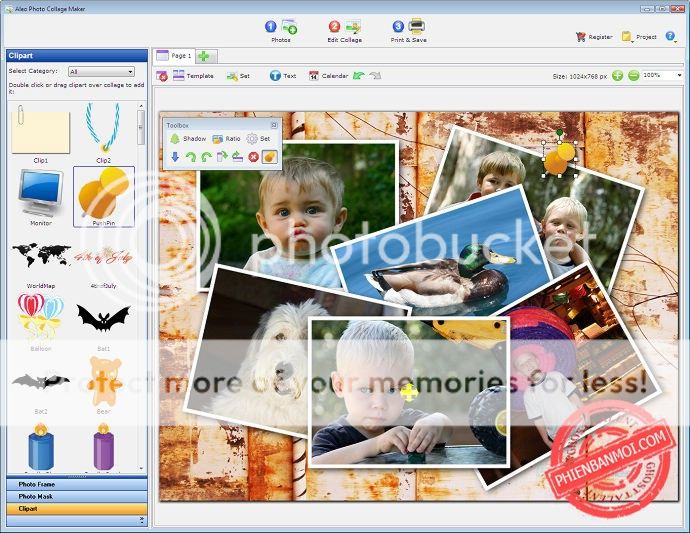Select the 4th of July clipart
The height and width of the screenshot is (533, 690).
click(x=103, y=261)
